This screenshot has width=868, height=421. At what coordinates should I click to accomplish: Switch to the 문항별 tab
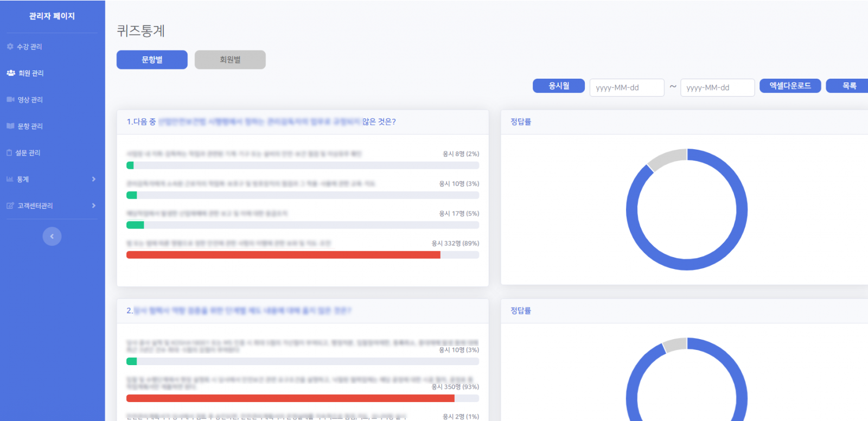click(x=152, y=60)
